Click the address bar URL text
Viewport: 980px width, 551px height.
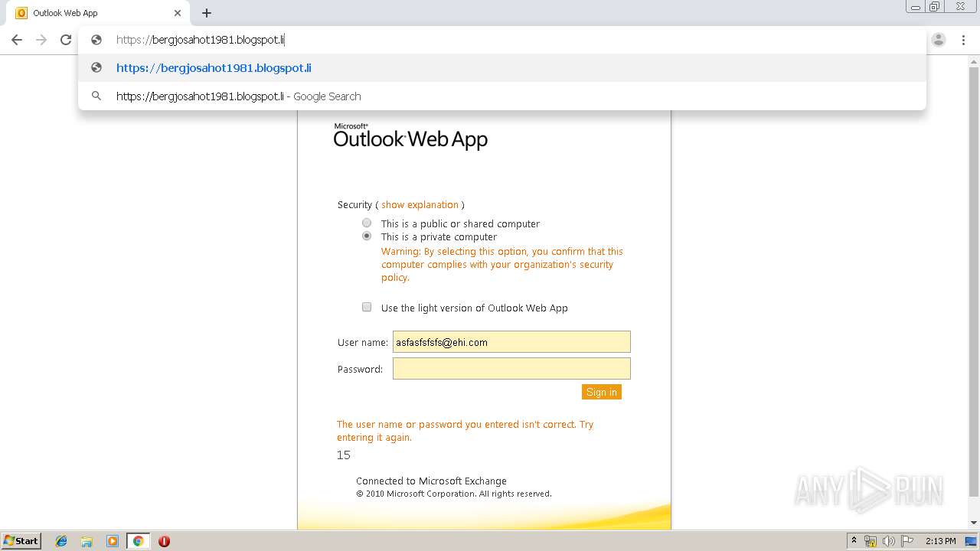tap(201, 40)
